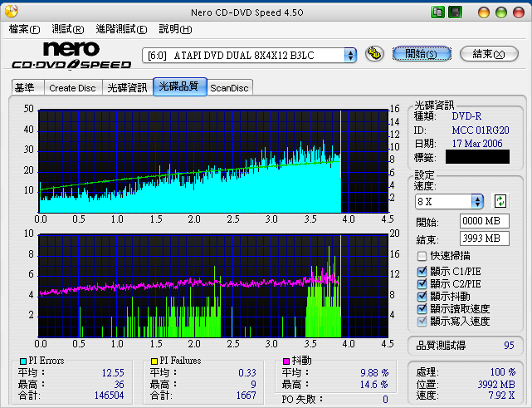532x408 pixels.
Task: Uncheck 顯示 C2/PIF option
Action: [422, 283]
